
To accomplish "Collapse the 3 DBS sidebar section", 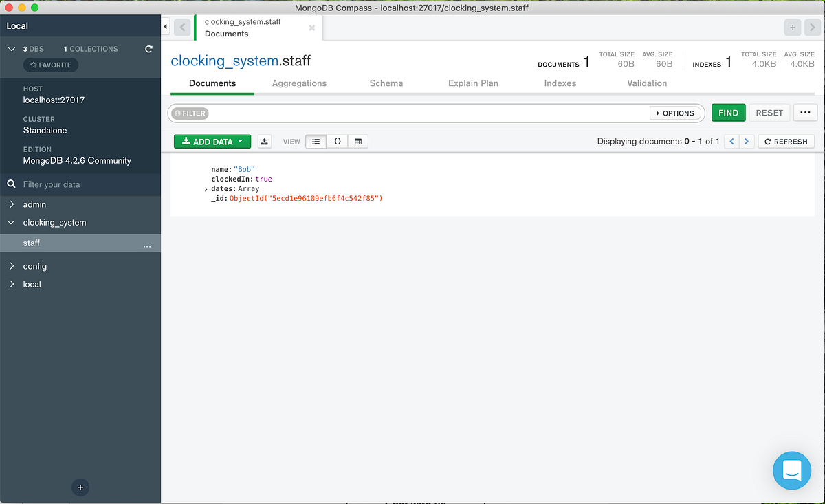I will (x=12, y=49).
